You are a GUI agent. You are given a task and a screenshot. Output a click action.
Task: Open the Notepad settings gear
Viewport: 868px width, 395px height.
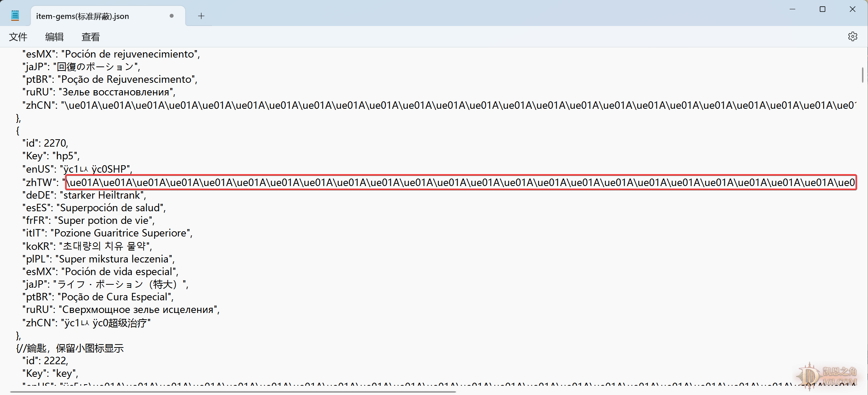852,36
